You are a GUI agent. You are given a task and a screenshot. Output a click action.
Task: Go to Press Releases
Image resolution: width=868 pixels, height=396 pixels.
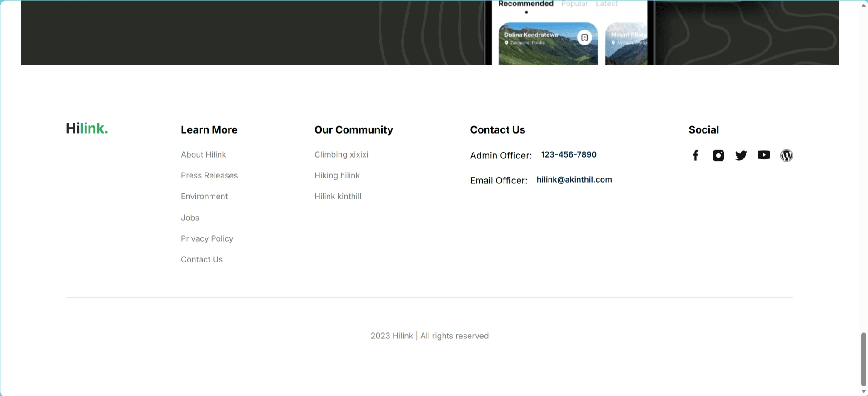[210, 175]
